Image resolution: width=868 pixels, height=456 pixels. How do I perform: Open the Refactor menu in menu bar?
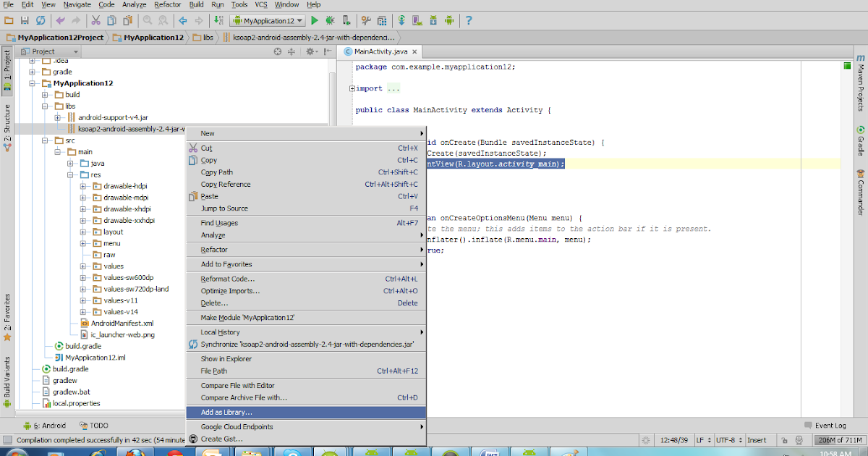tap(167, 4)
